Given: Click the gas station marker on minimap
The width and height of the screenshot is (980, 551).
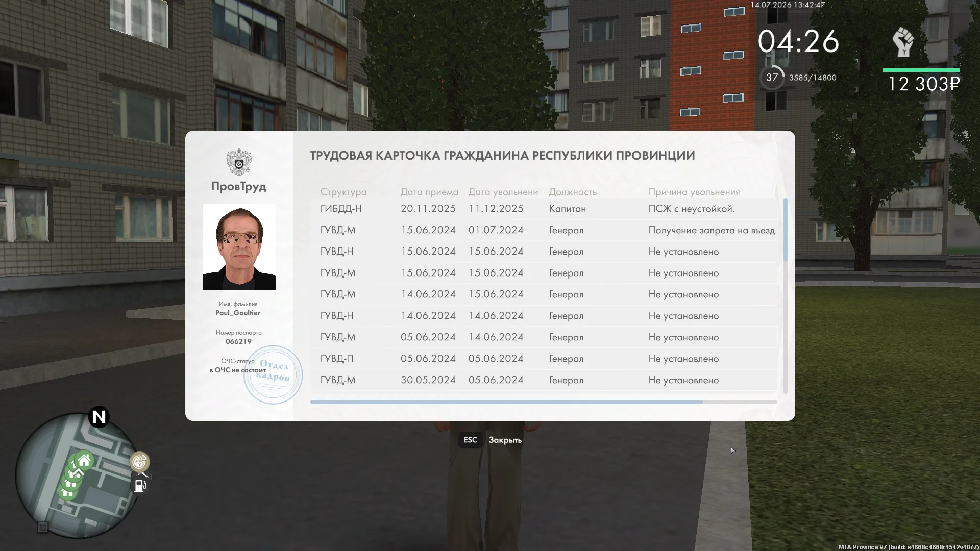Looking at the screenshot, I should [x=140, y=485].
